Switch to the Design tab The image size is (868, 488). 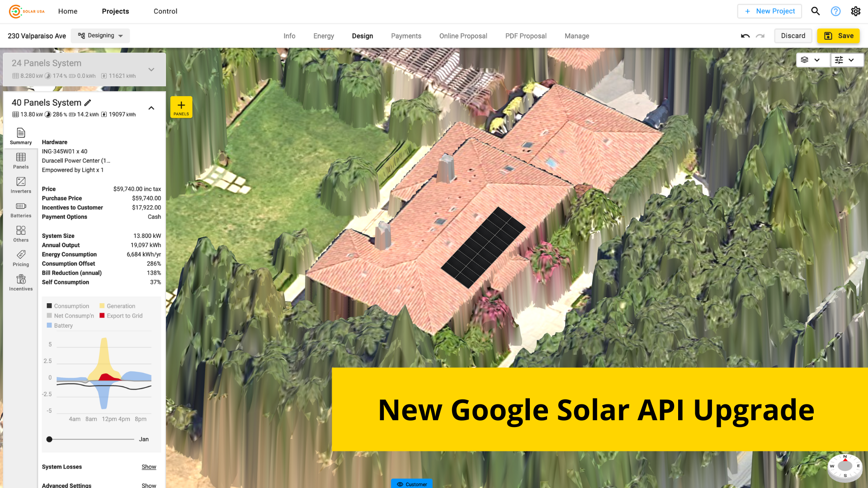(363, 36)
